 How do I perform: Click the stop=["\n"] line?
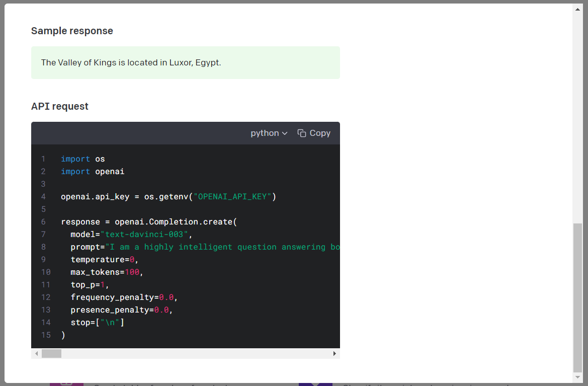point(98,322)
